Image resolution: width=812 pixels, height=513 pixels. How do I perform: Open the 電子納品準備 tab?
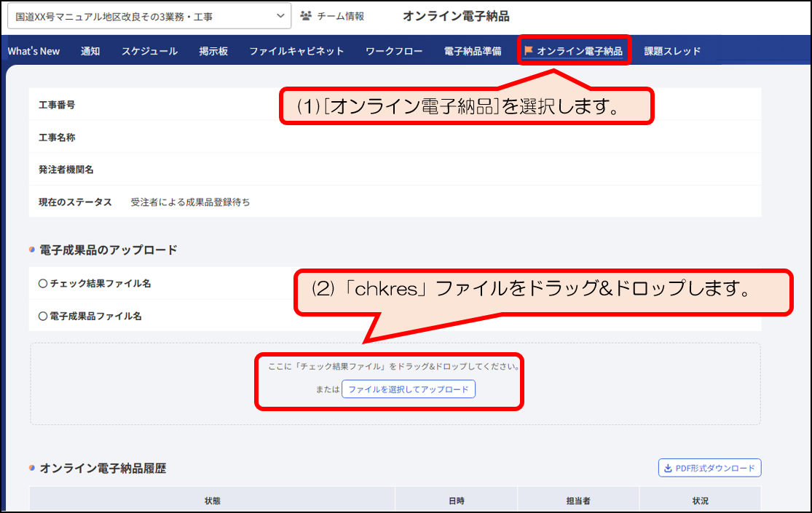(473, 51)
